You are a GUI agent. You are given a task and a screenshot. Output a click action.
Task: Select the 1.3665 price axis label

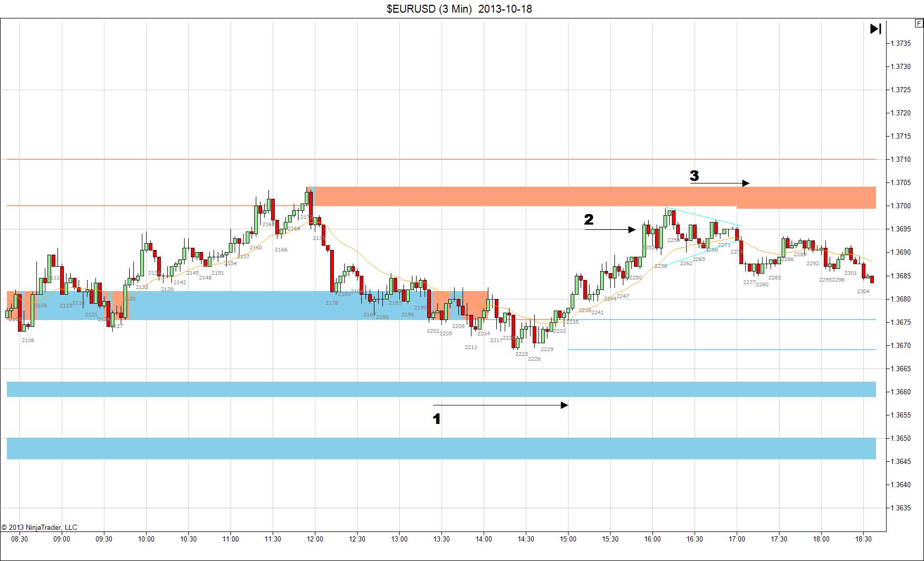(x=900, y=369)
